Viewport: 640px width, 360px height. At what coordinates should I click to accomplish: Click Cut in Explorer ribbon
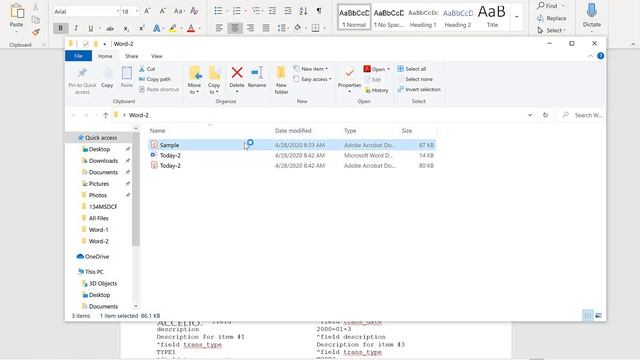147,69
